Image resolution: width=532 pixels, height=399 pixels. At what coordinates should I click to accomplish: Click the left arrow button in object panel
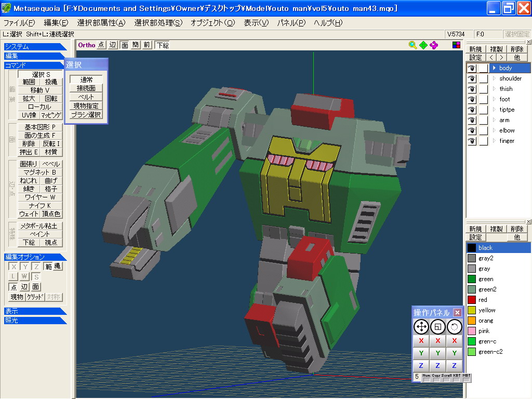click(491, 57)
